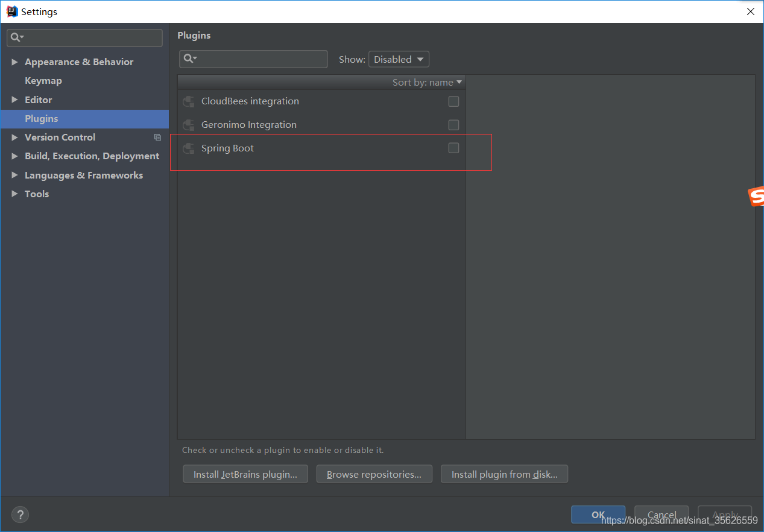Click the IntelliJ logo in title bar
This screenshot has height=532, width=764.
pos(11,11)
